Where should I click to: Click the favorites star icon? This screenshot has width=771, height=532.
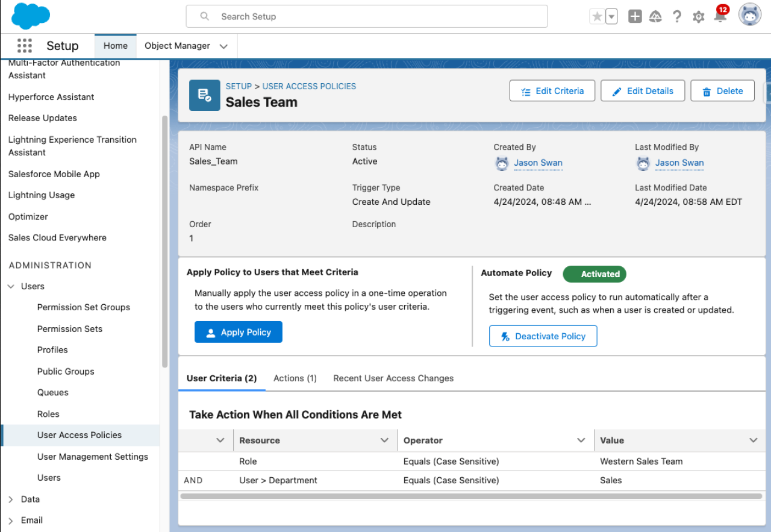(597, 17)
